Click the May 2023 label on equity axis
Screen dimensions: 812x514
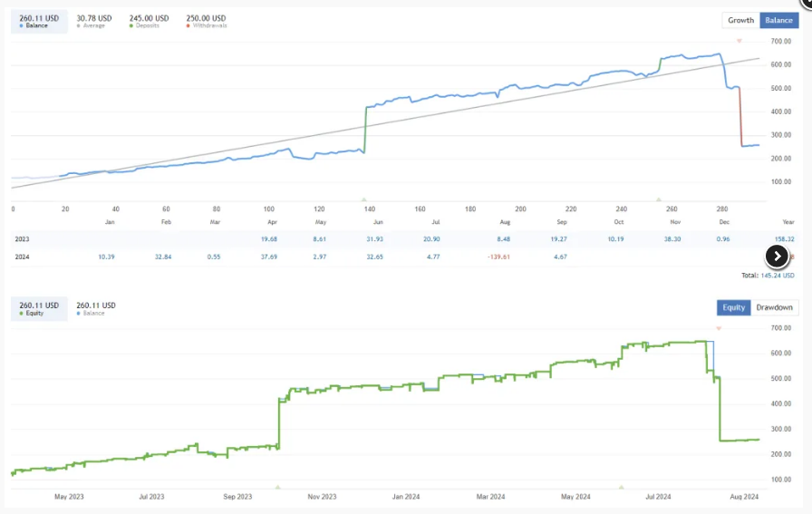pos(69,497)
